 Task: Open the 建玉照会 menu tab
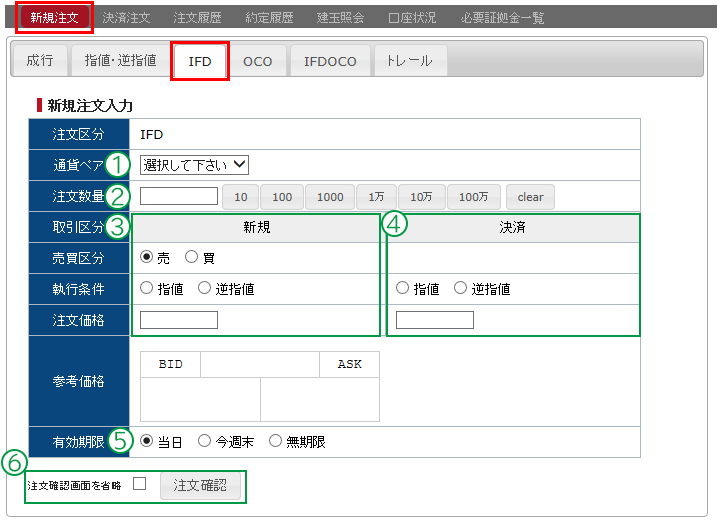pyautogui.click(x=340, y=17)
